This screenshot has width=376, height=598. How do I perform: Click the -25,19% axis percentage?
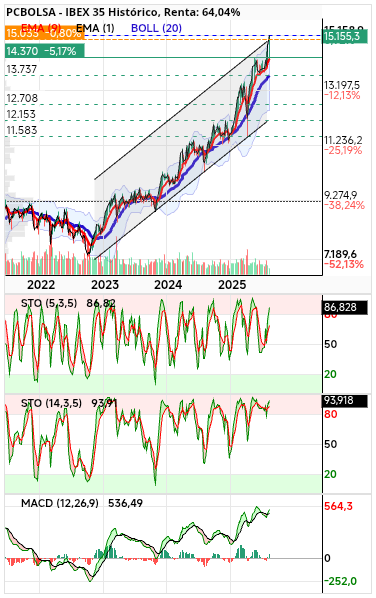[343, 150]
